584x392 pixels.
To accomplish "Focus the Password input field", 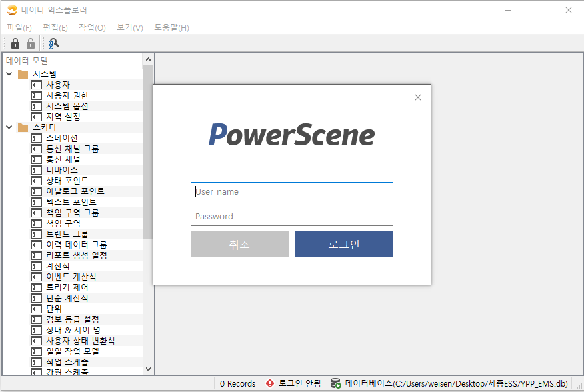I will [291, 217].
